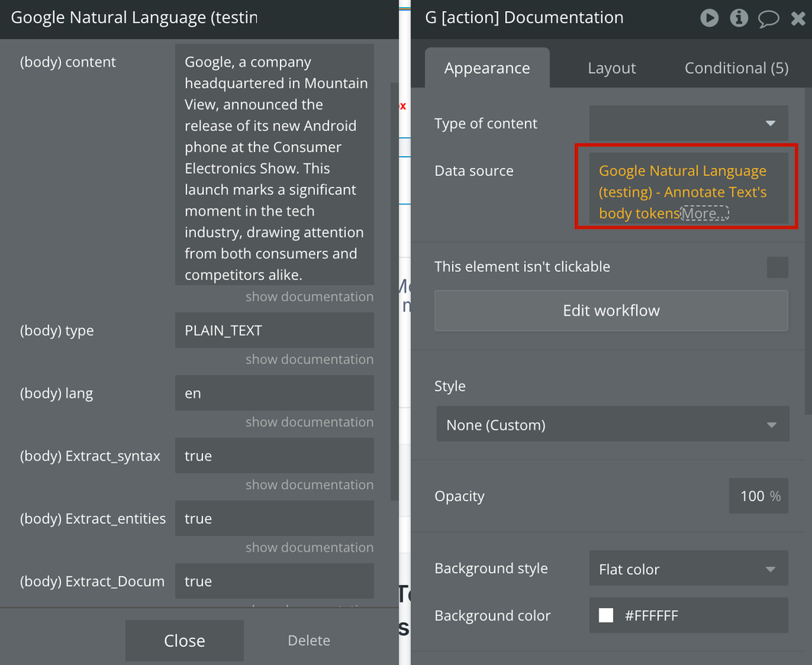
Task: Open the Conditional (5) tab
Action: click(737, 68)
